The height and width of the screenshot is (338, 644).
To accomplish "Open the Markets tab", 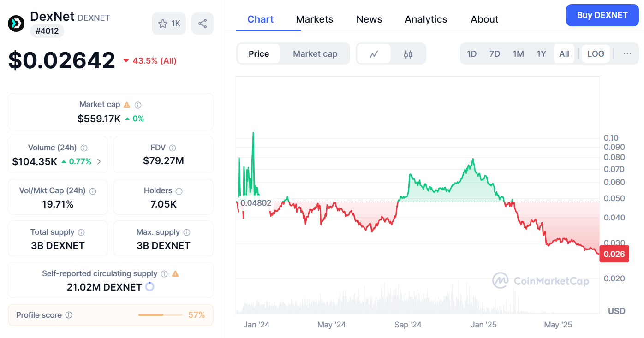I will 315,19.
